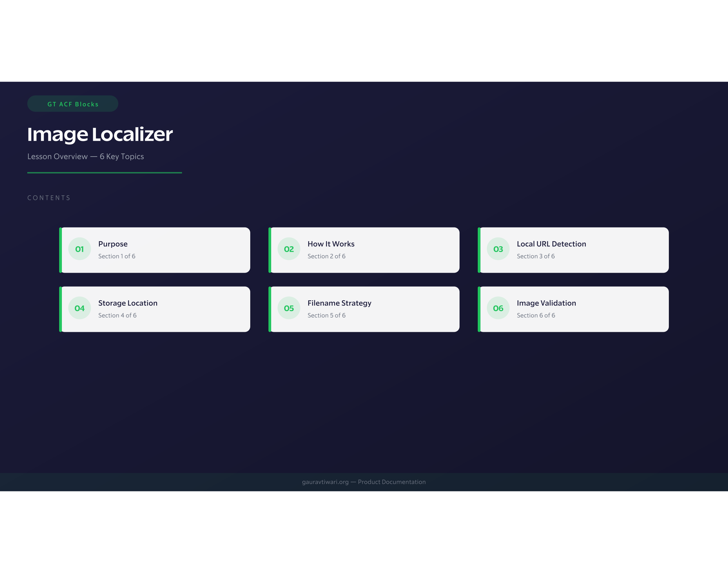The image size is (728, 573).
Task: Click the green underline divider bar
Action: click(104, 173)
